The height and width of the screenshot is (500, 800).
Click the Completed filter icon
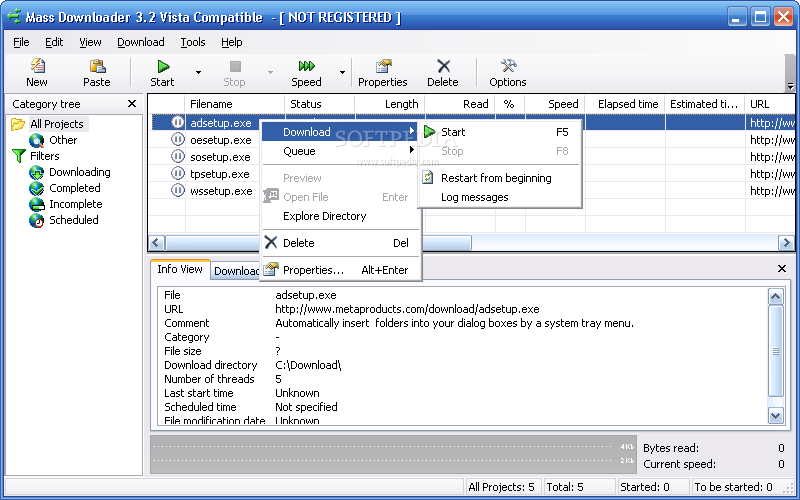point(36,188)
